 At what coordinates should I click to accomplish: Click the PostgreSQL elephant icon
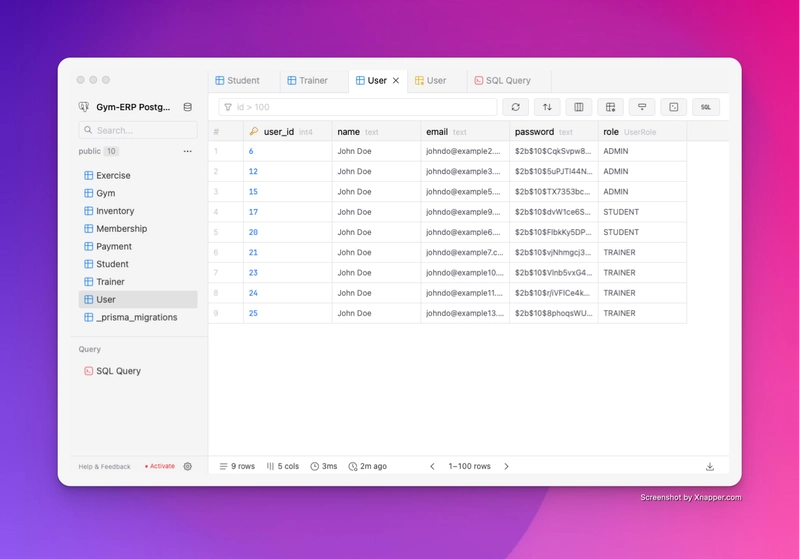[84, 107]
